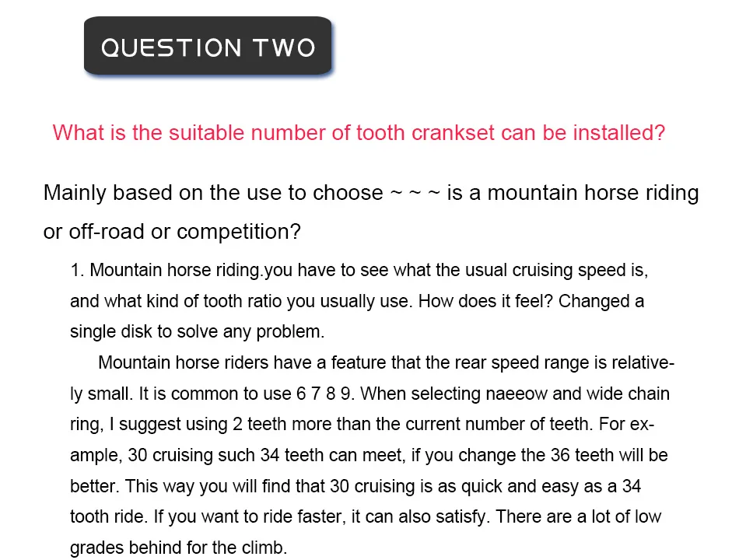Click the numbers '6 7 8 9' in the paragraph

325,394
